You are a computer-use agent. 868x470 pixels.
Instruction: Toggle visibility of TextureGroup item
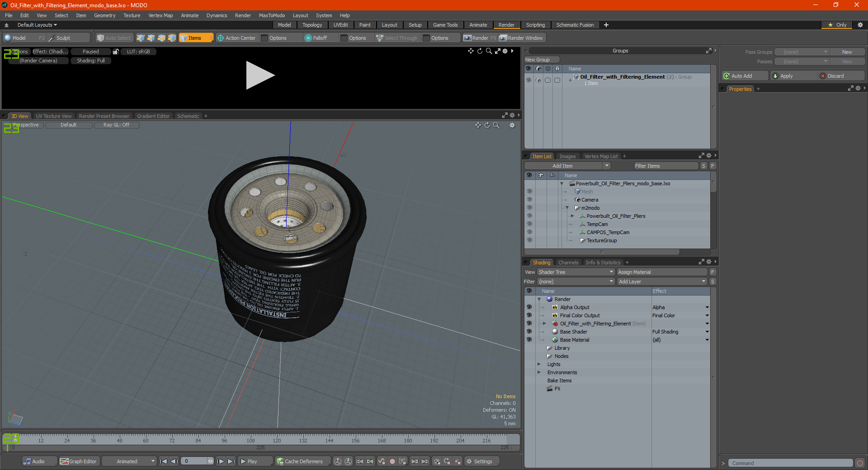pyautogui.click(x=529, y=240)
